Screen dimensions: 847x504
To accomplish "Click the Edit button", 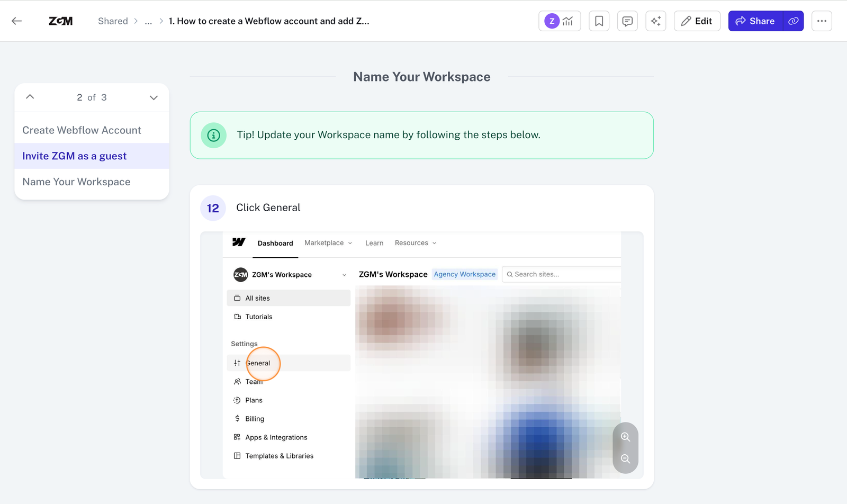I will coord(697,21).
